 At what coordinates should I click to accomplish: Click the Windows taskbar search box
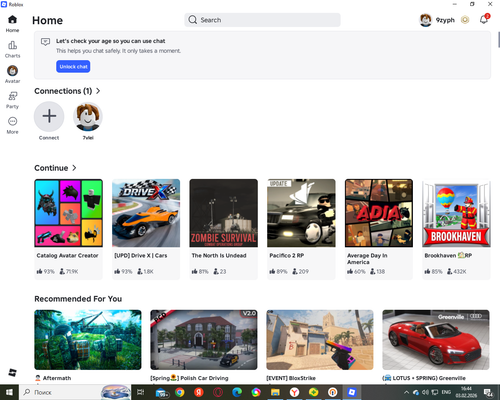click(x=75, y=392)
